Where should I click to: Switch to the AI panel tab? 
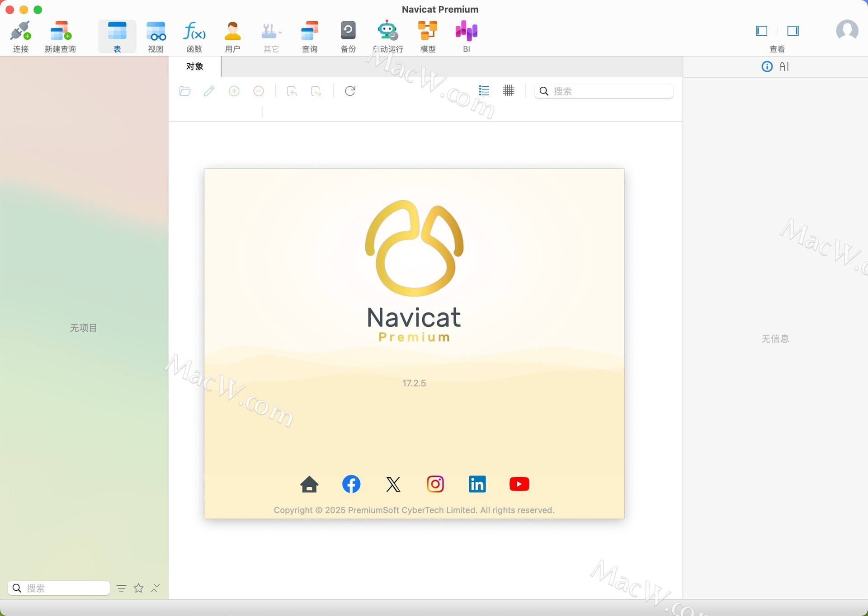pos(784,67)
